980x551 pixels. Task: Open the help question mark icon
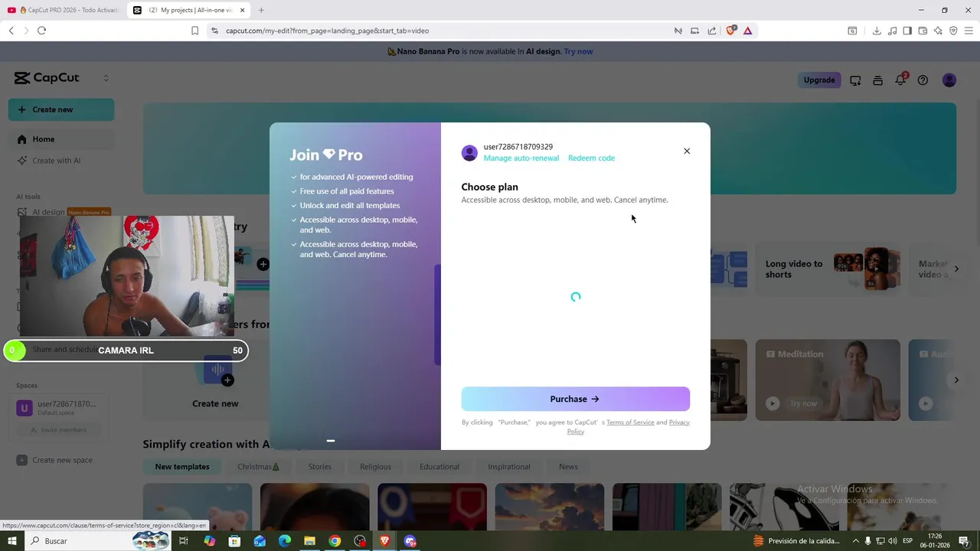923,80
